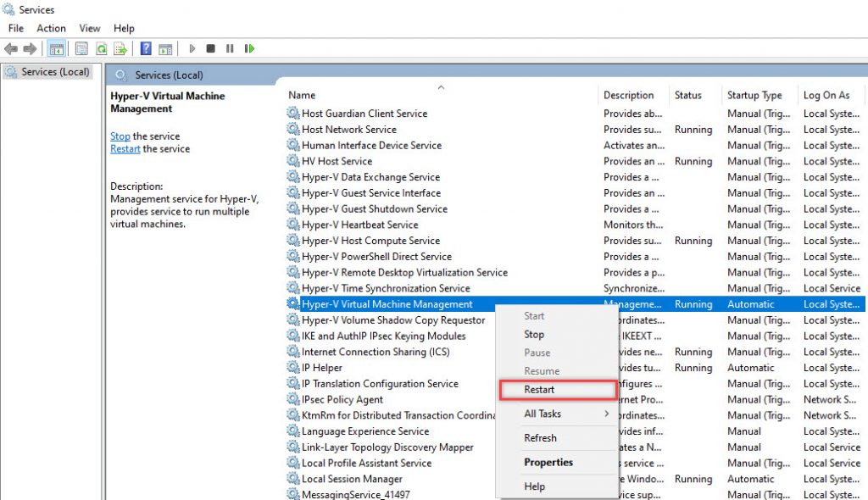The image size is (868, 500).
Task: Click the Restart the service link
Action: click(125, 149)
